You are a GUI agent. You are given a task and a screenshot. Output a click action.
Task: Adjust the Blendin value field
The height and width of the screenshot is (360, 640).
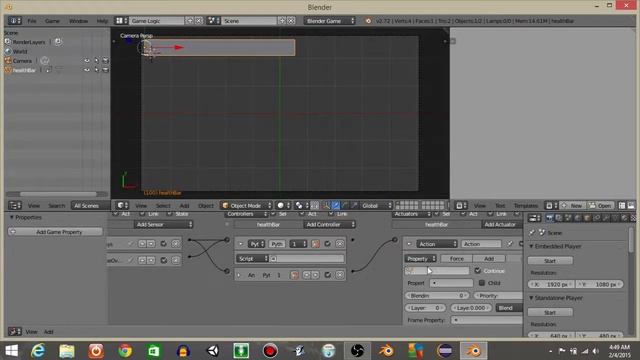(x=437, y=295)
